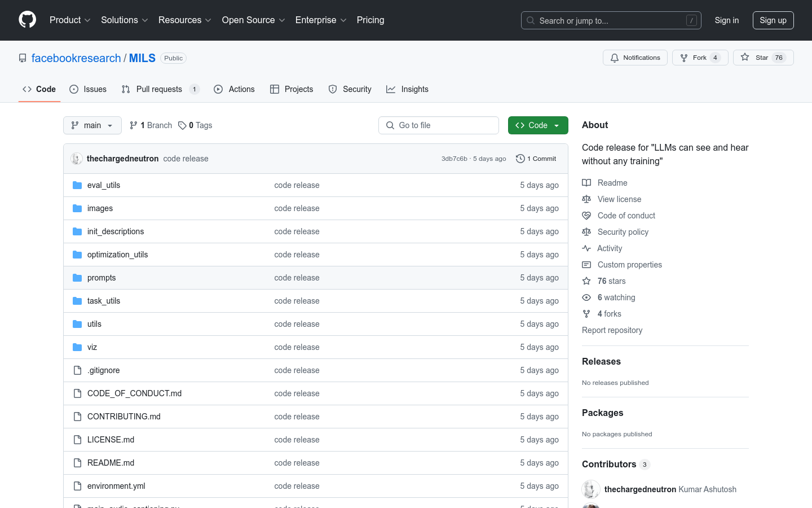Click the Go to file search field
This screenshot has height=508, width=812.
coord(439,125)
